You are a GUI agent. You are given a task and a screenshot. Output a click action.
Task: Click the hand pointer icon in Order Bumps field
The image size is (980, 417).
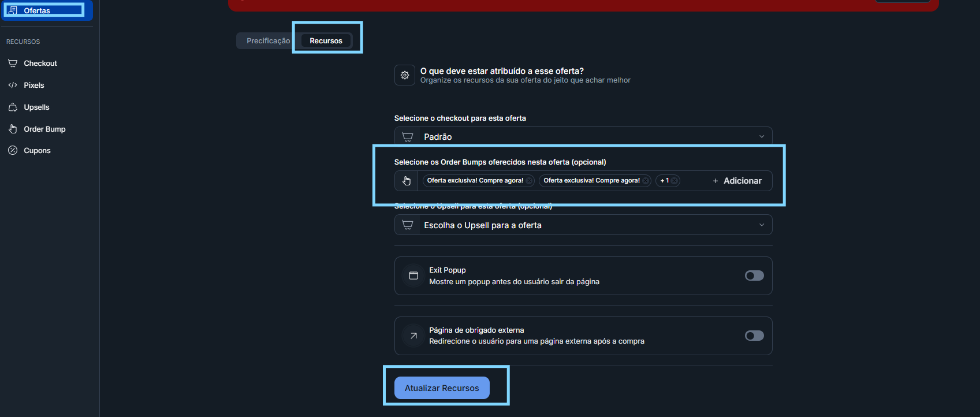click(407, 181)
